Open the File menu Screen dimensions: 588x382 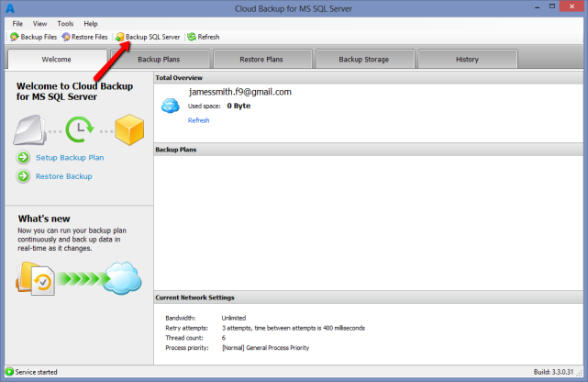[18, 23]
